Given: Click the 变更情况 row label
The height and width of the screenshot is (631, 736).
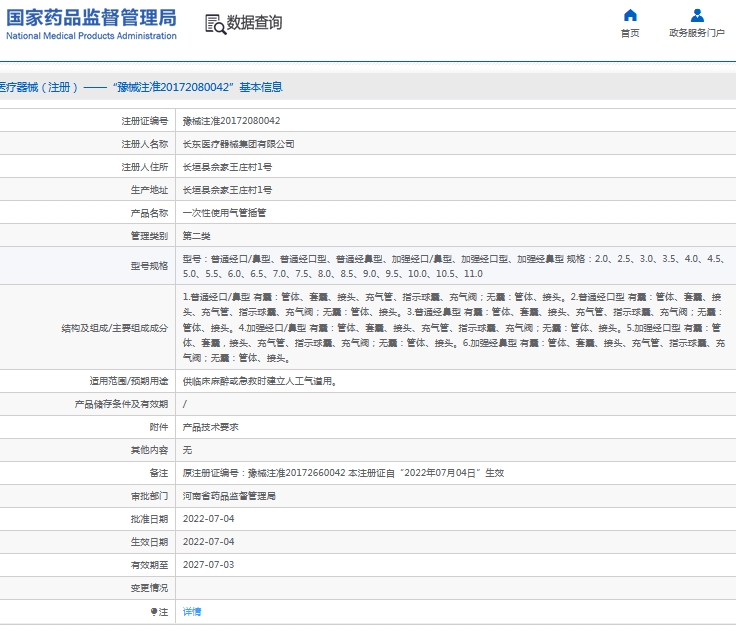Looking at the screenshot, I should [149, 588].
